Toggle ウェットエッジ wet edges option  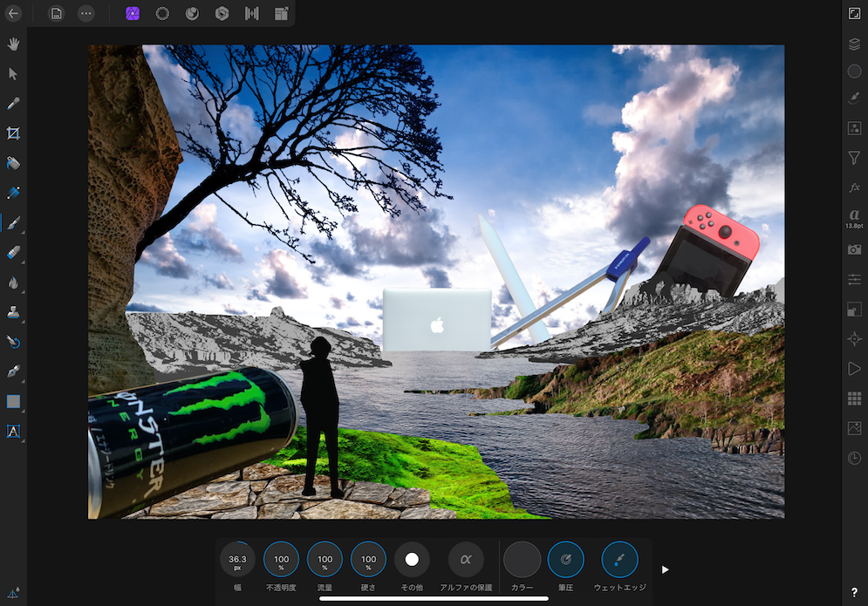[619, 560]
